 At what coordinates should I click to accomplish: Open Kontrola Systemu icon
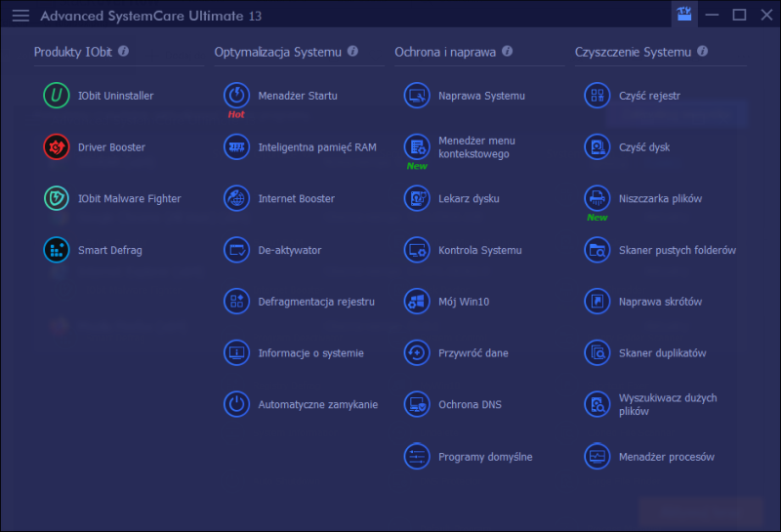point(417,250)
